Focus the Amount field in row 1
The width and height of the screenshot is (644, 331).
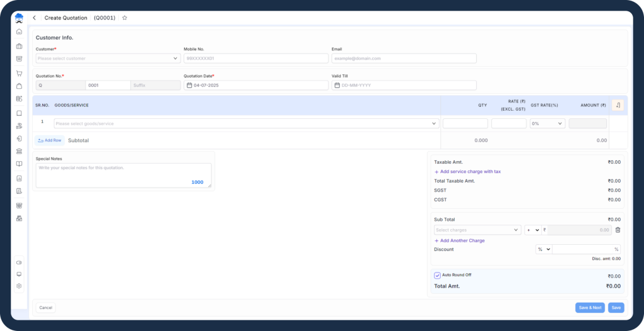(588, 123)
